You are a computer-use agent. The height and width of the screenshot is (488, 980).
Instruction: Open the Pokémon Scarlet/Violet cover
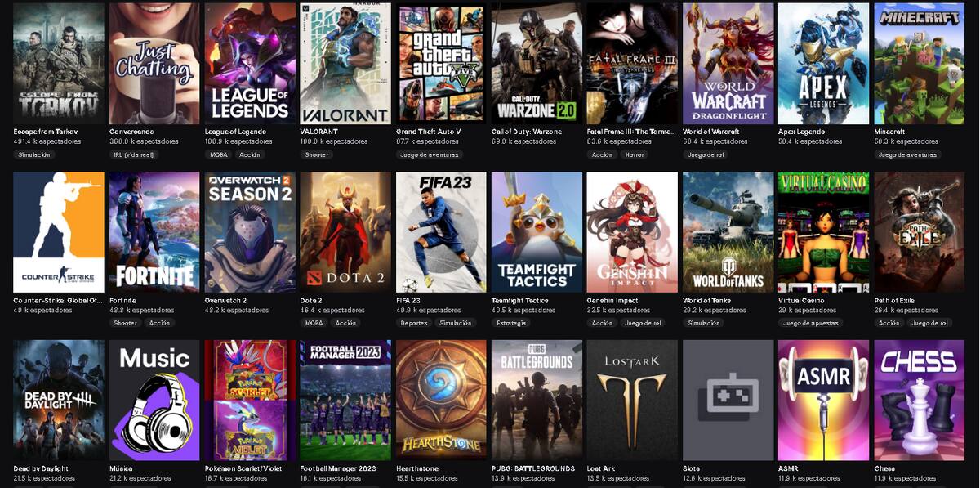tap(250, 401)
